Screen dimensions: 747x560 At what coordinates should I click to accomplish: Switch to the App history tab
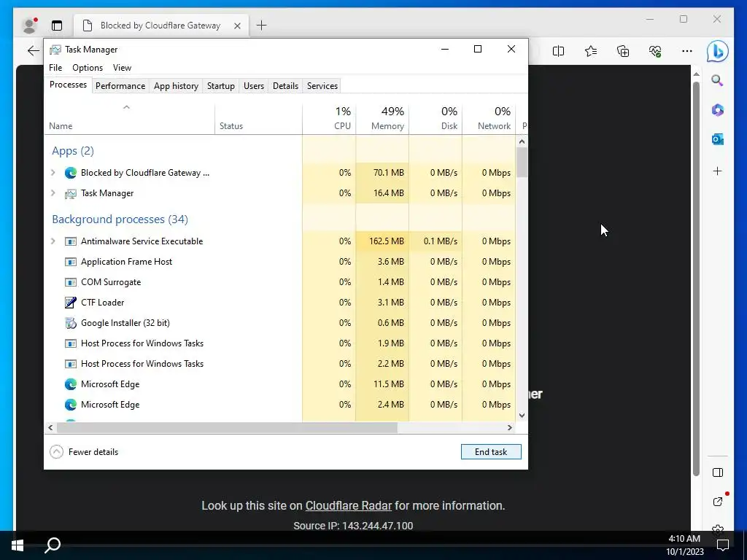(176, 86)
